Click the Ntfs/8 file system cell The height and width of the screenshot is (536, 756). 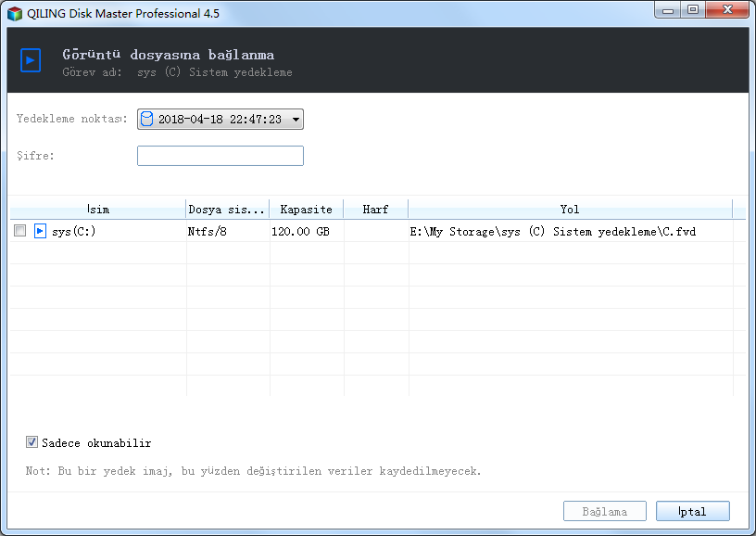pyautogui.click(x=208, y=232)
